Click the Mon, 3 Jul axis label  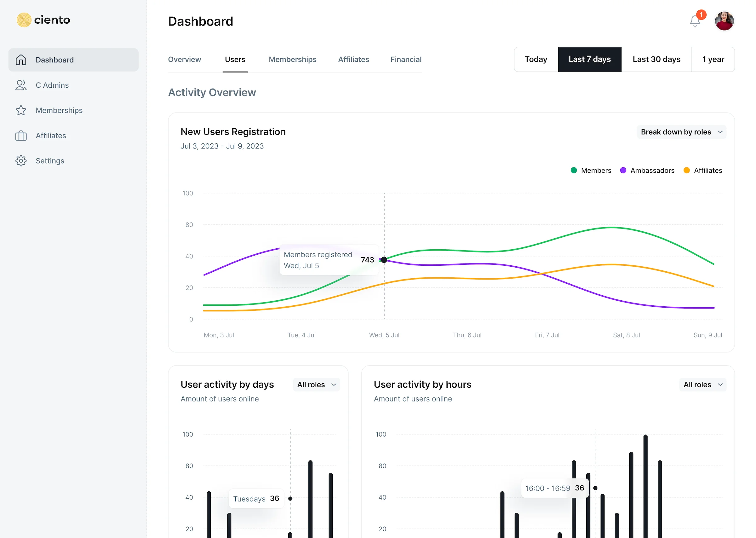pyautogui.click(x=219, y=335)
